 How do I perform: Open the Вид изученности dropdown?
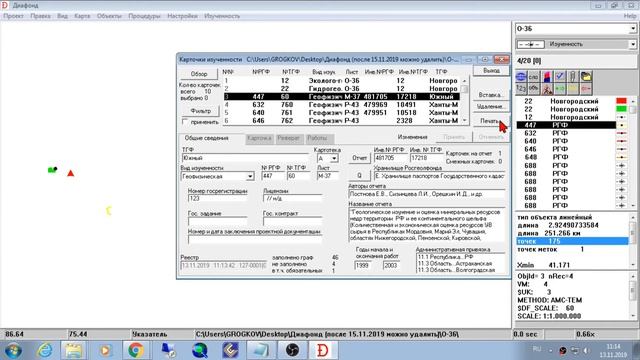click(x=250, y=176)
